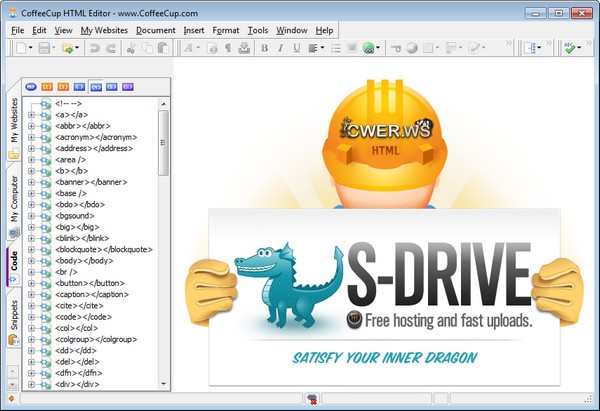Expand the <a></a> tag node

(x=31, y=115)
